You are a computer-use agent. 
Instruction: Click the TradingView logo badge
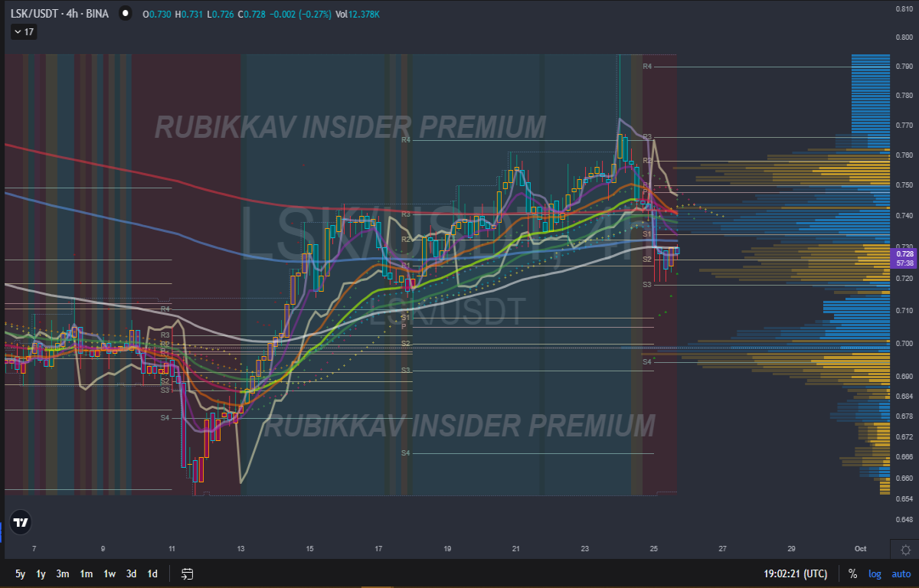coord(21,523)
